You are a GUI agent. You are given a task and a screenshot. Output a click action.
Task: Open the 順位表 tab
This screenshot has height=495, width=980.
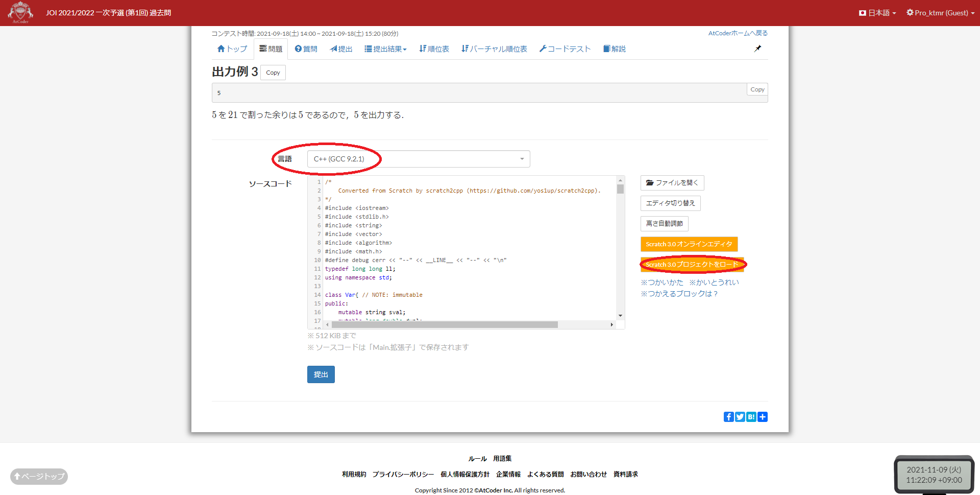tap(434, 49)
